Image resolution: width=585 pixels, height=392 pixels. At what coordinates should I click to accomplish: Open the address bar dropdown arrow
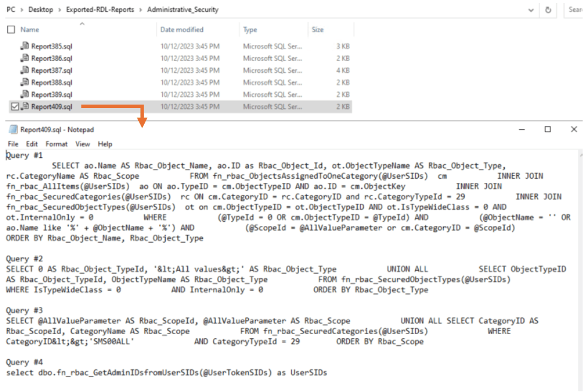531,10
